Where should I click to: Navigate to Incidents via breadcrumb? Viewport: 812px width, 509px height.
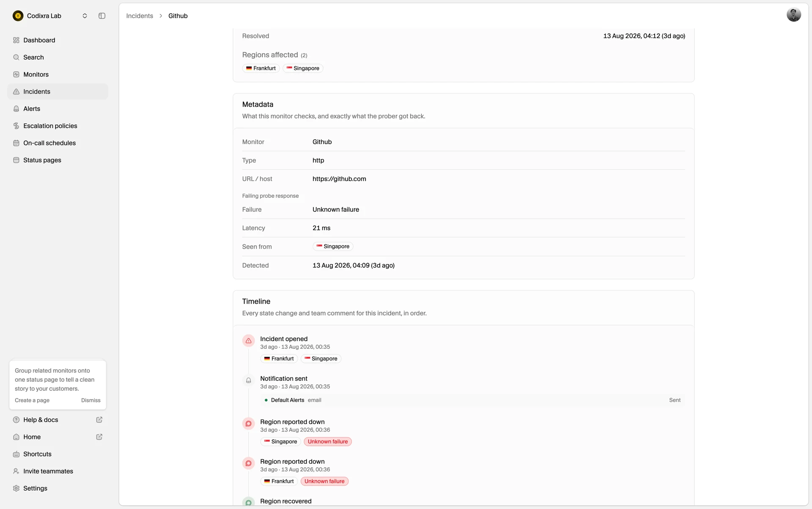click(140, 16)
